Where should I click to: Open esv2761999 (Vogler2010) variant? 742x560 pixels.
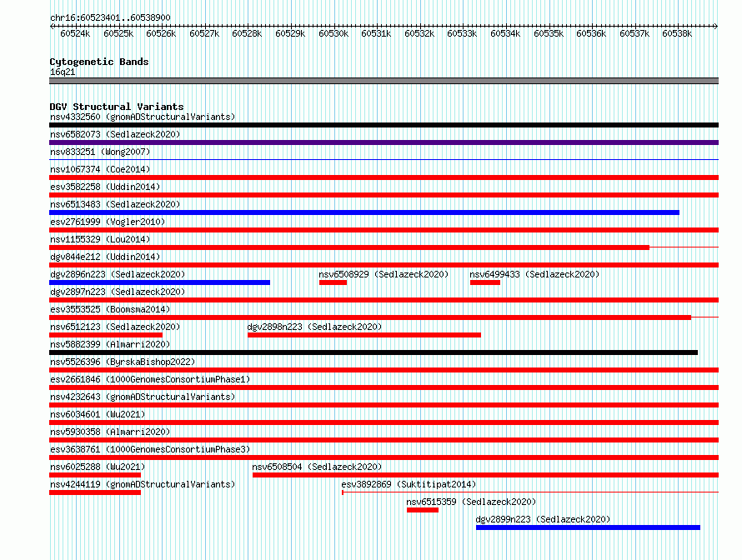click(108, 222)
